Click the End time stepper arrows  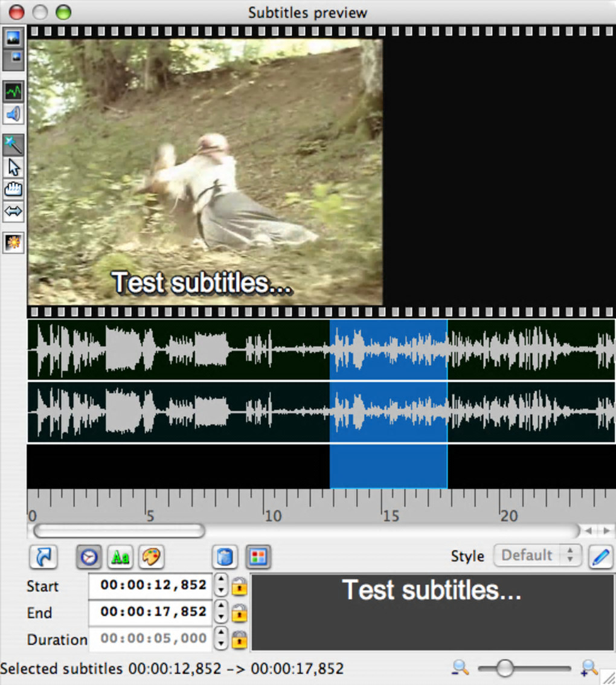point(221,611)
